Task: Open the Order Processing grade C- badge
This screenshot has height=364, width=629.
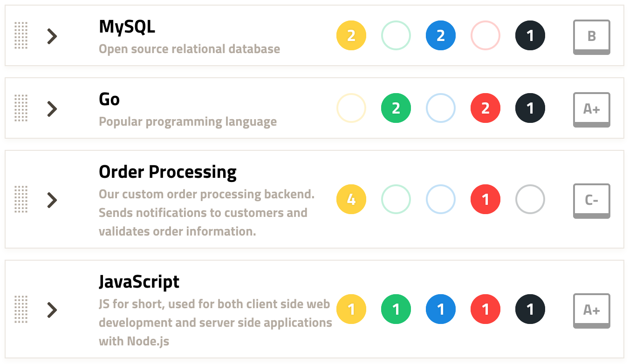Action: click(x=592, y=201)
